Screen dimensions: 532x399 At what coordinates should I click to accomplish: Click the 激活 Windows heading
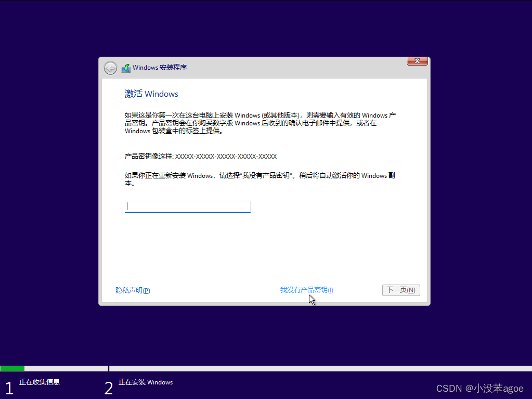(151, 94)
